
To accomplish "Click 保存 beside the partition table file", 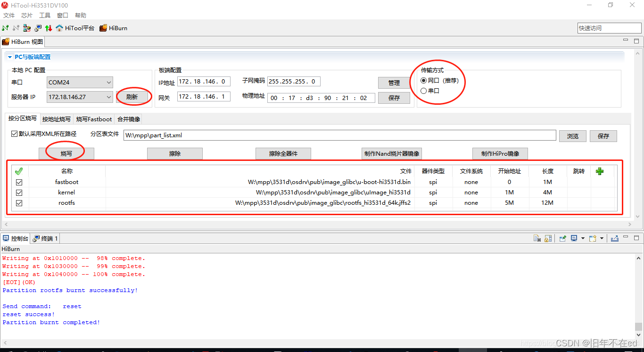I will [603, 136].
